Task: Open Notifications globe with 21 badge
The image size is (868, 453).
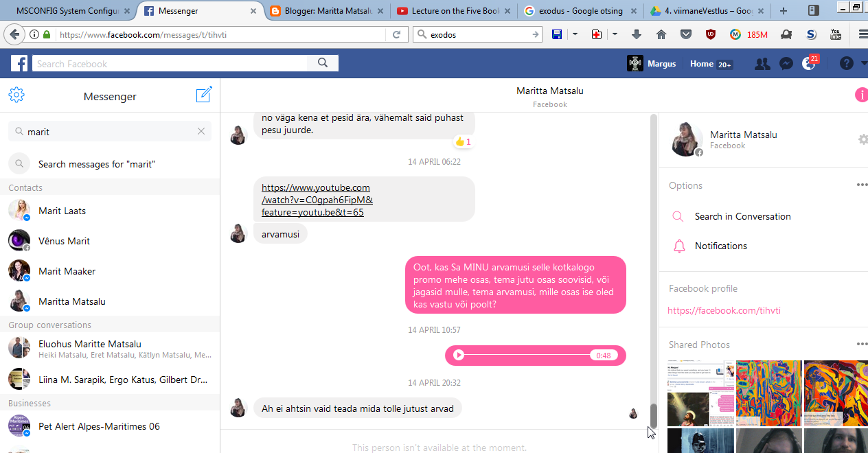Action: pyautogui.click(x=810, y=63)
